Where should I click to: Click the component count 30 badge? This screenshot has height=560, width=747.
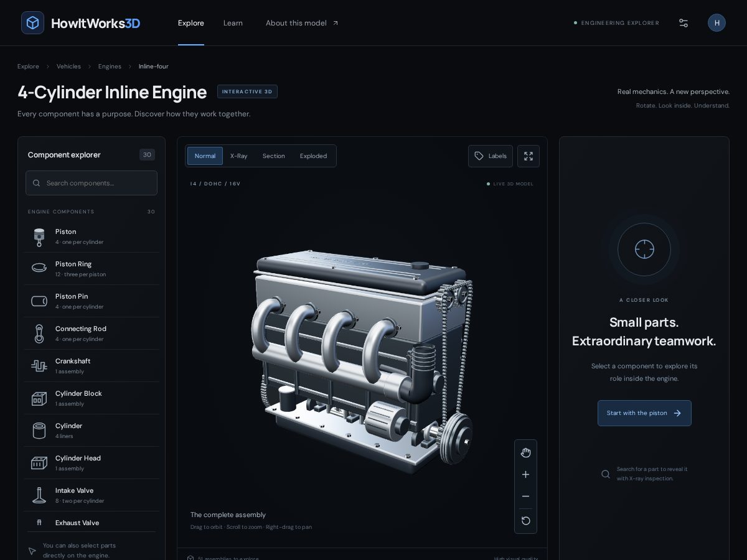click(x=147, y=155)
